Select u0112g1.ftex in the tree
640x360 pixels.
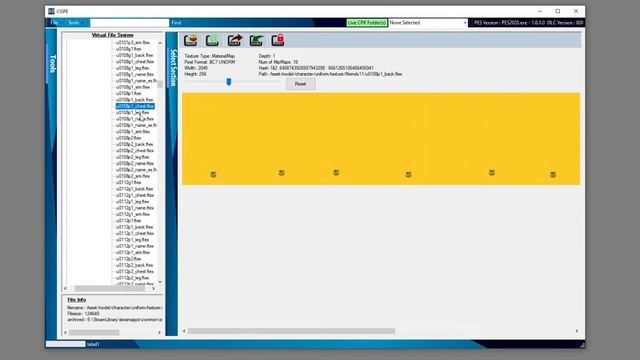(x=129, y=182)
